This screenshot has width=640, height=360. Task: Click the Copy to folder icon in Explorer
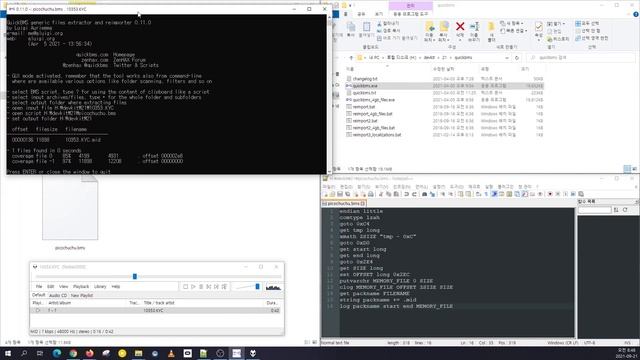[444, 27]
